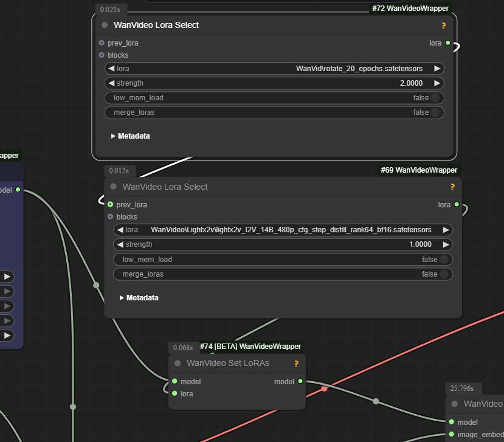Select previous lora file on node #72
This screenshot has width=504, height=442.
111,69
